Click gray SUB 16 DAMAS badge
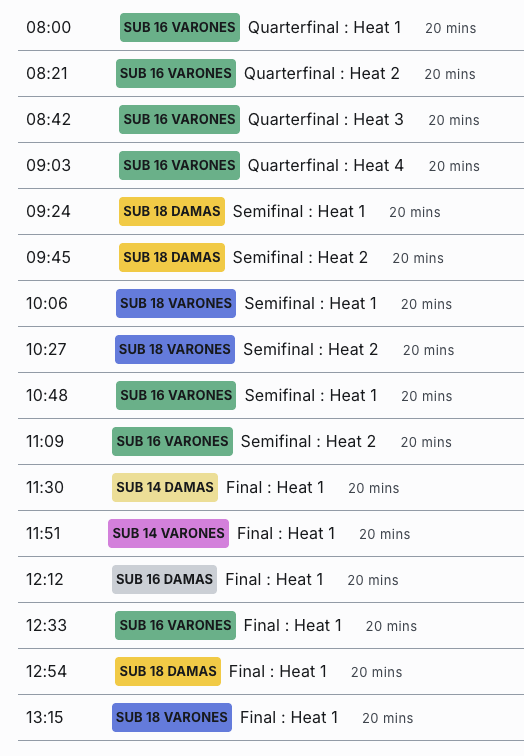Viewport: 524px width, 756px height. point(164,580)
